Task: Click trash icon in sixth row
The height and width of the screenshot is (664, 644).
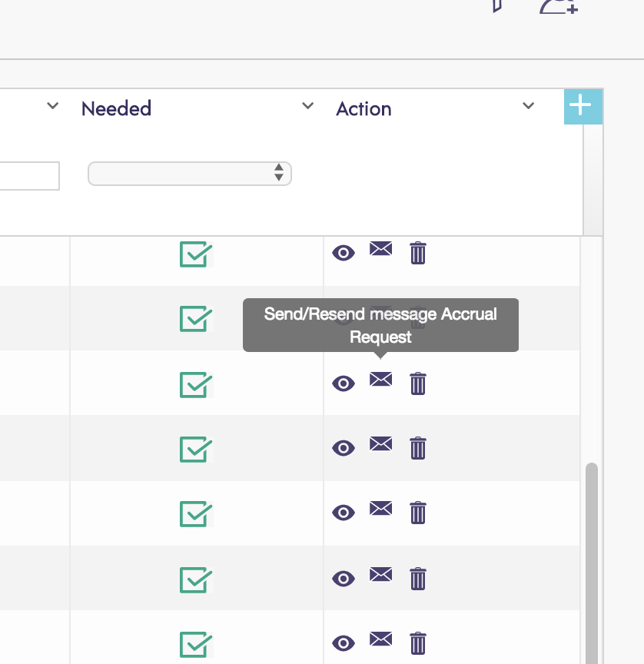Action: (417, 578)
